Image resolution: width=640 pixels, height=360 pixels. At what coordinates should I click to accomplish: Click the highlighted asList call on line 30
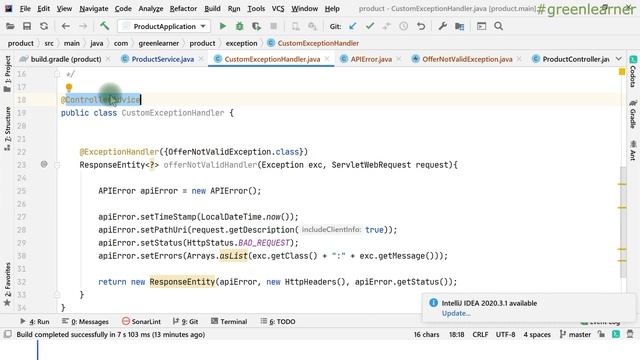tap(233, 256)
